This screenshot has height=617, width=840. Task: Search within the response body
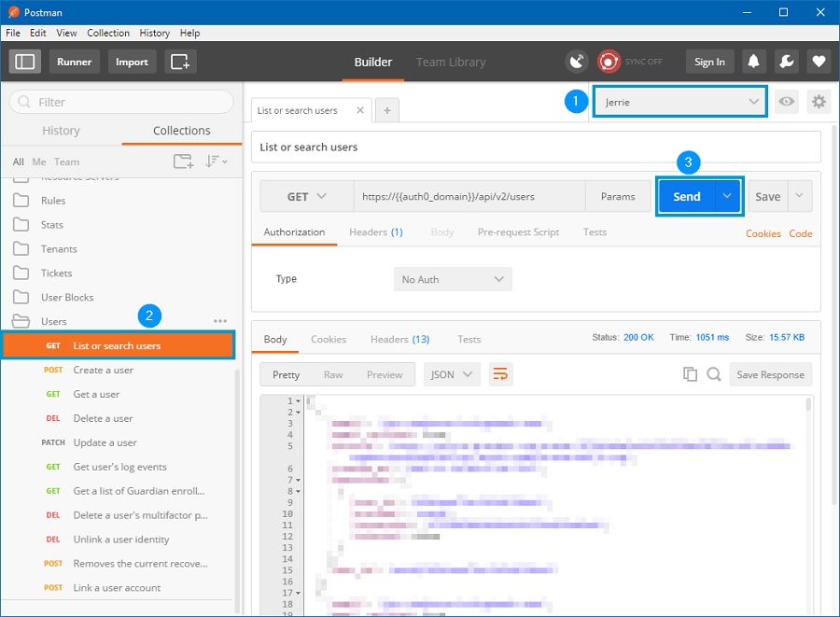pos(714,374)
